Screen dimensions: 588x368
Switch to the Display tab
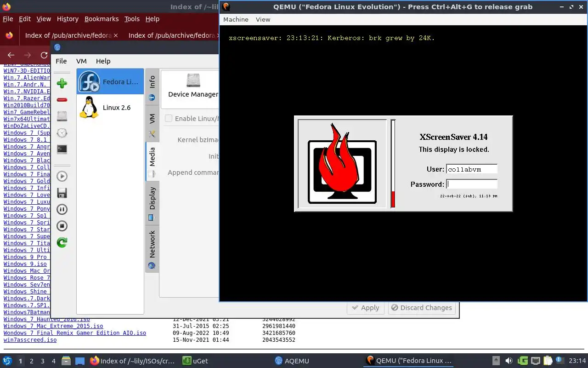click(x=152, y=203)
